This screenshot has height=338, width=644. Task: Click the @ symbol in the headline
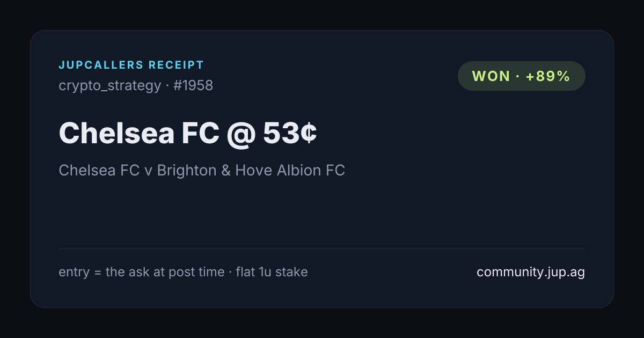tap(241, 133)
